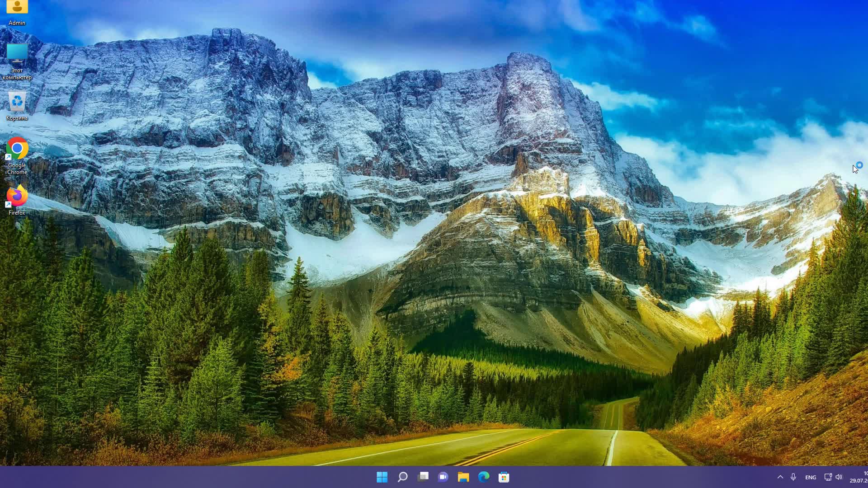Viewport: 868px width, 488px height.
Task: Launch Firefox from the desktop
Action: (17, 197)
